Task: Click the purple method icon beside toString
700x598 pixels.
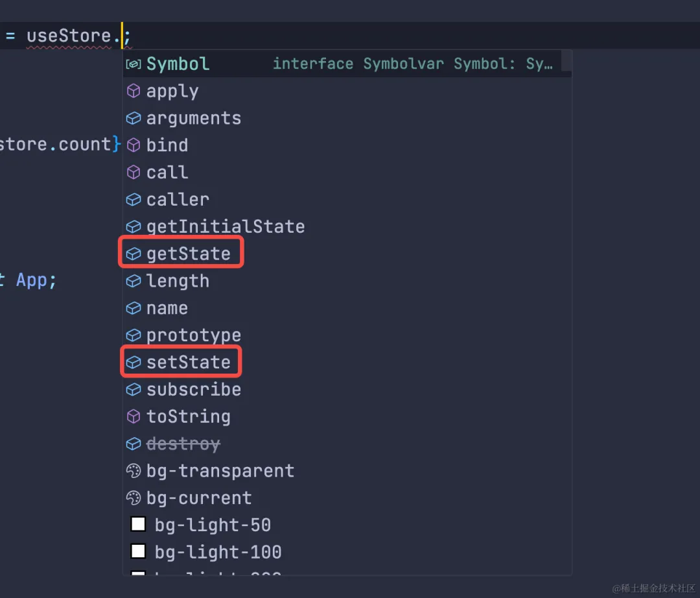Action: point(133,416)
